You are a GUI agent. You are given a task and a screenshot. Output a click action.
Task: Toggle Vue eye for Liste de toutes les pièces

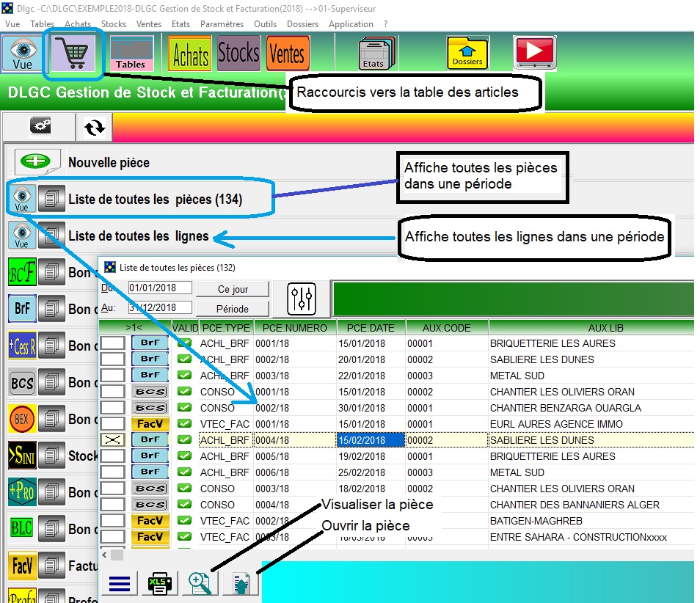[21, 199]
